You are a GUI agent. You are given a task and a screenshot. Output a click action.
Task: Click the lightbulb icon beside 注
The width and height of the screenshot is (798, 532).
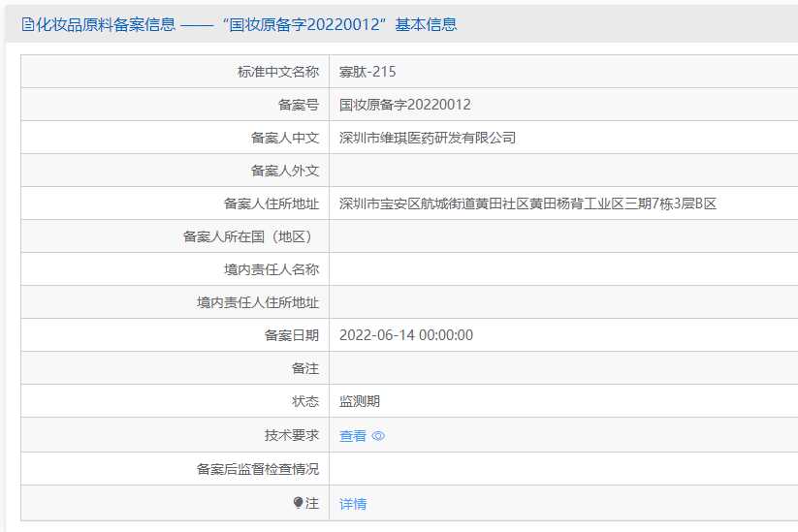299,503
